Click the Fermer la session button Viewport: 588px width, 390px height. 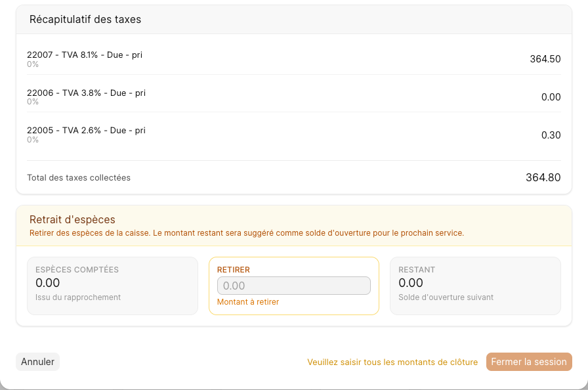click(x=529, y=362)
